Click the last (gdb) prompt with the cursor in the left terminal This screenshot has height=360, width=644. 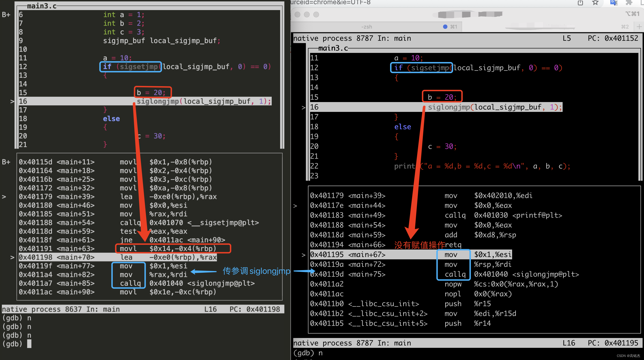point(17,344)
